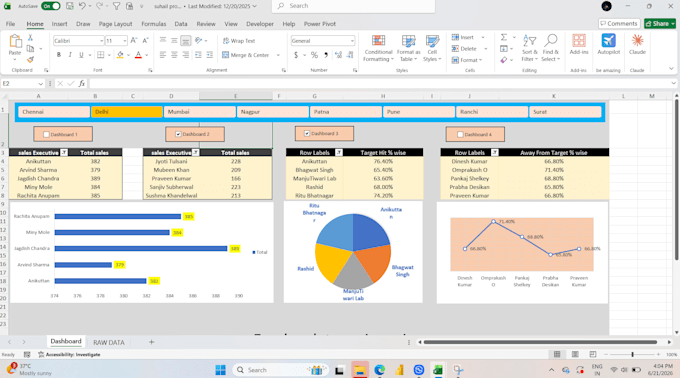Toggle the AutoSave switch off
Screen dimensions: 680x378
[x=51, y=6]
